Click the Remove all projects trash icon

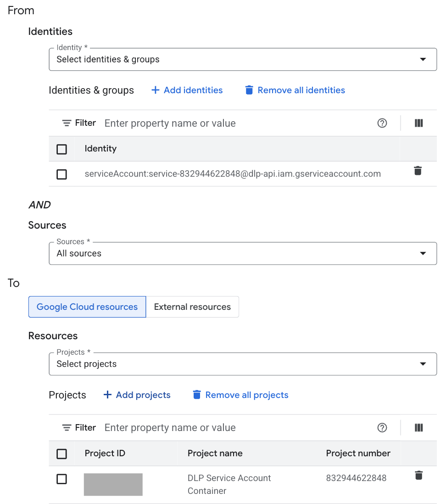pos(197,395)
